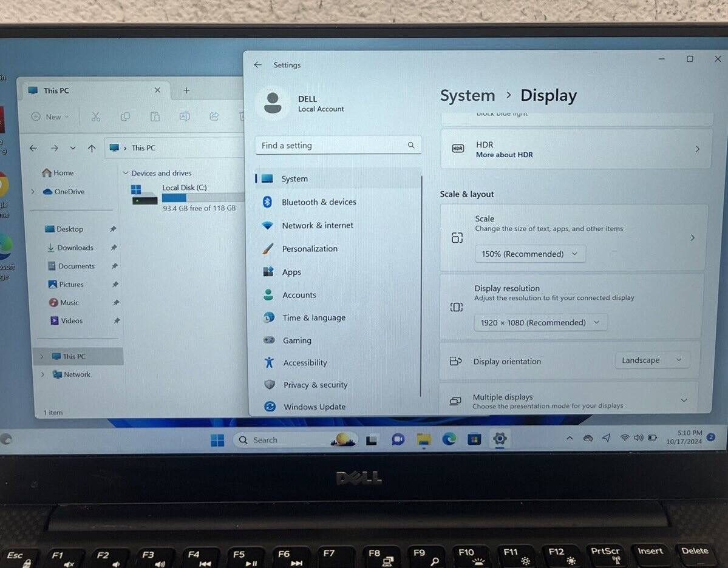
Task: Click the Copy icon in File Explorer toolbar
Action: (x=125, y=117)
